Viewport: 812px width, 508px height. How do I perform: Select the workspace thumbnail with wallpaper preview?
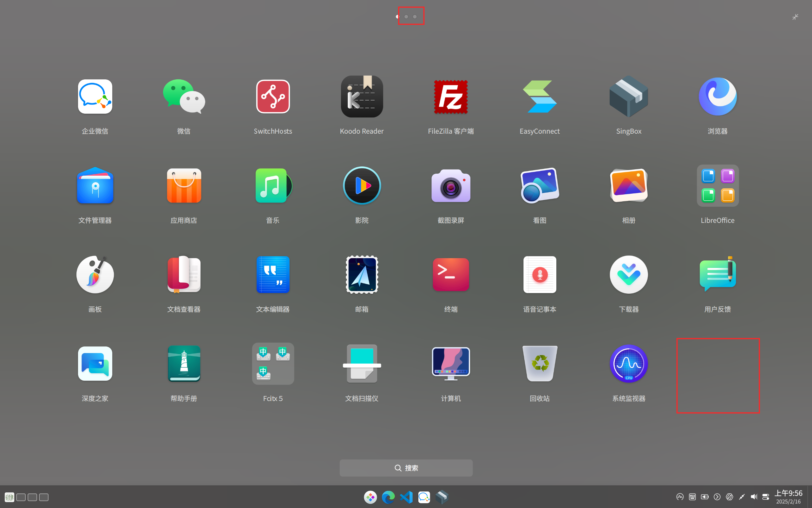coord(10,497)
